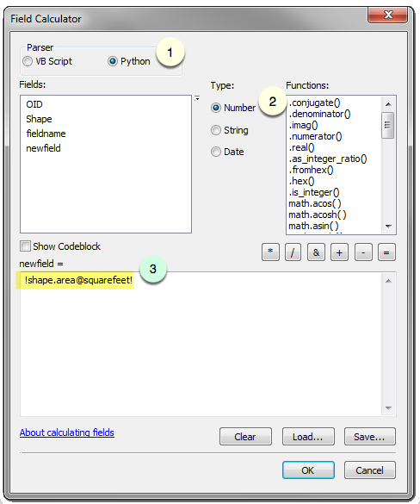Click the equals (=) operator button

click(386, 252)
